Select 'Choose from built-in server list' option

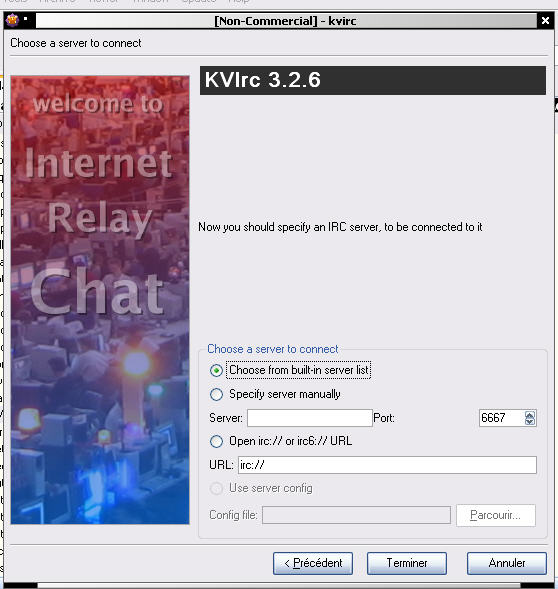pos(216,370)
